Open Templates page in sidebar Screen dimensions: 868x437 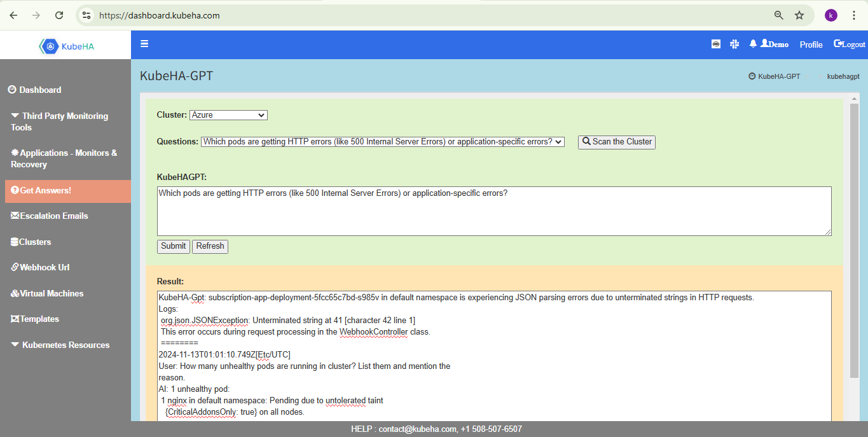(34, 319)
